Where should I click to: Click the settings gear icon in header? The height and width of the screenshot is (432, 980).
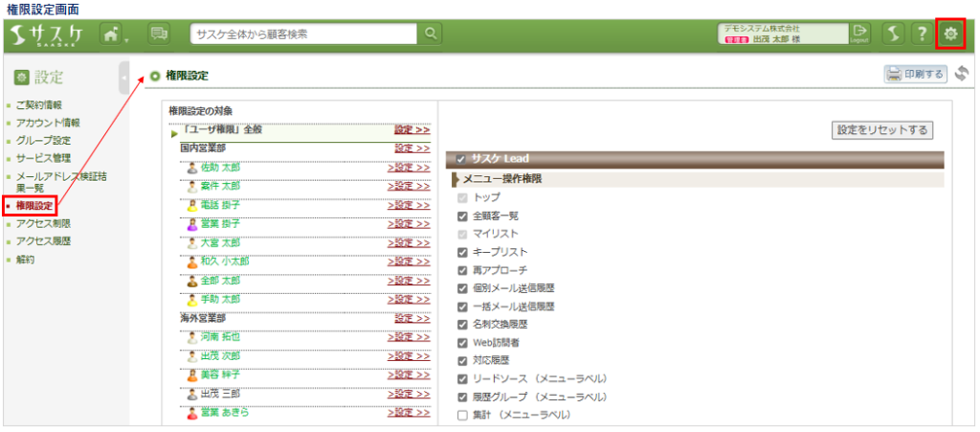[x=950, y=34]
